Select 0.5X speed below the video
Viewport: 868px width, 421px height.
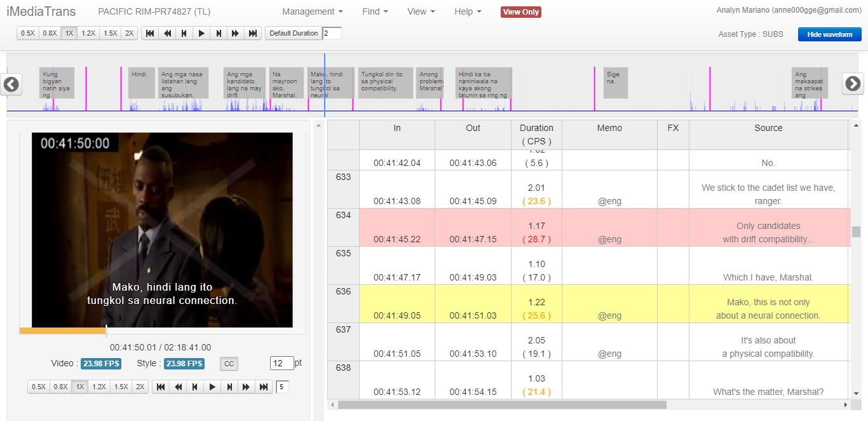coord(39,387)
